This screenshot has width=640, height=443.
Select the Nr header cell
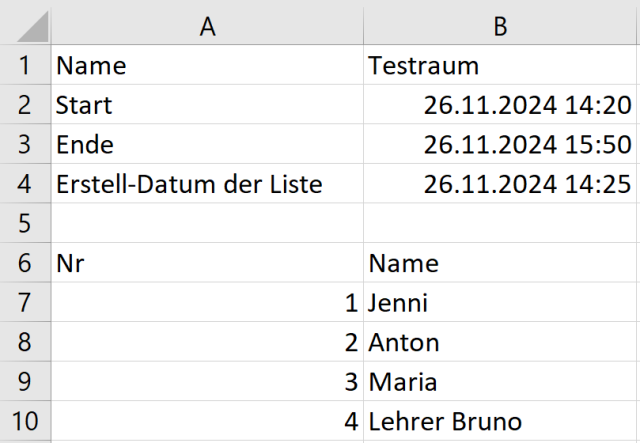point(207,263)
